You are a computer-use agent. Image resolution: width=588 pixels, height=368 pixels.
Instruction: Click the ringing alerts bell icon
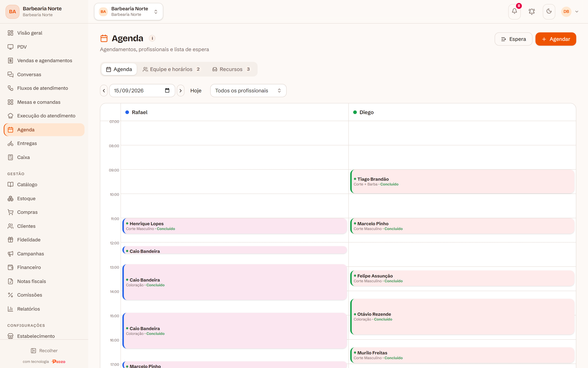click(532, 11)
